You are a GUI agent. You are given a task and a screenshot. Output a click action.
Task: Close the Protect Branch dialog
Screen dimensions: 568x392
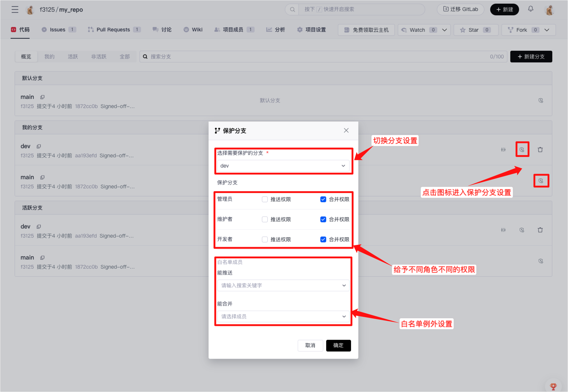pyautogui.click(x=346, y=131)
